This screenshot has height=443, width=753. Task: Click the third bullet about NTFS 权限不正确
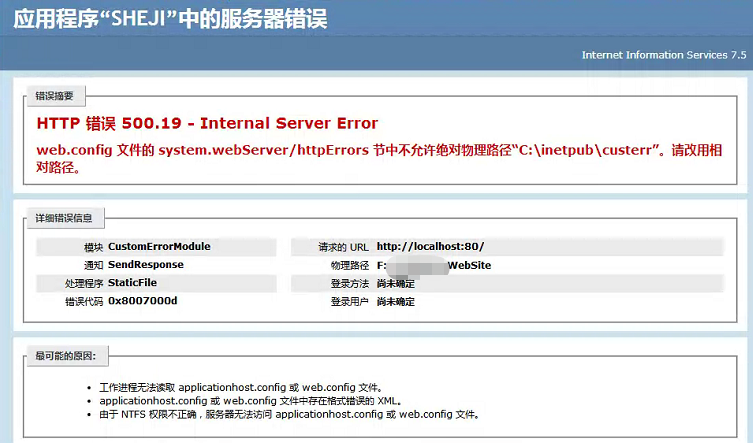289,414
